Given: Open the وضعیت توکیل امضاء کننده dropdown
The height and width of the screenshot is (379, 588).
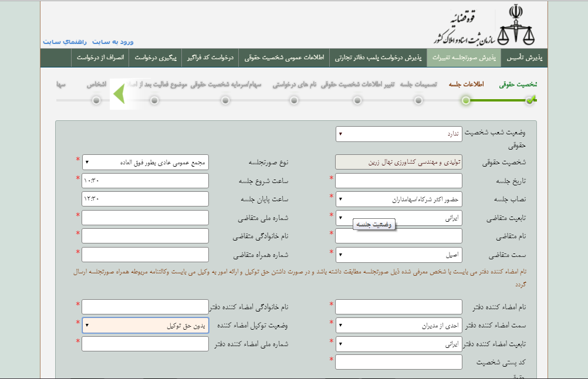Looking at the screenshot, I should pos(146,326).
